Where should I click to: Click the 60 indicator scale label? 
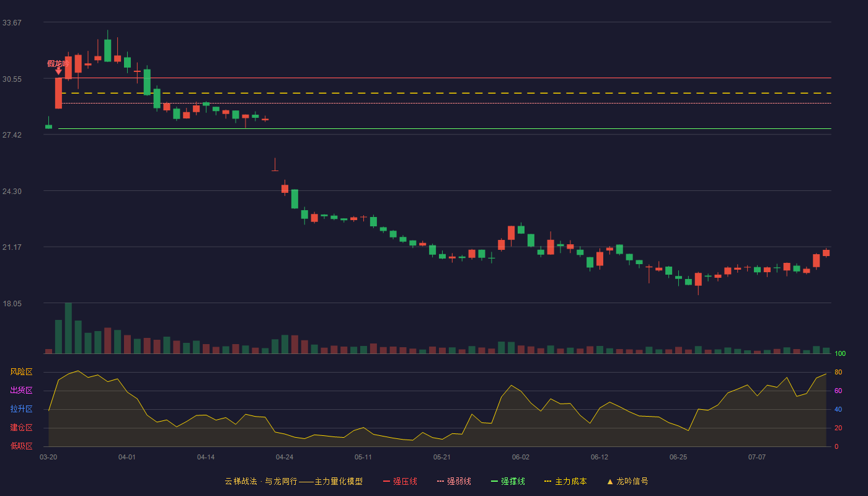point(838,391)
